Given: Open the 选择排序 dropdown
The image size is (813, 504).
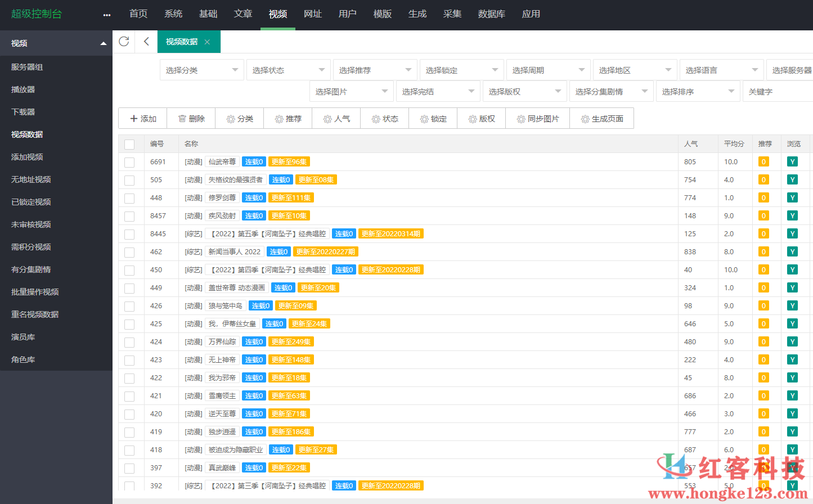Looking at the screenshot, I should tap(698, 91).
